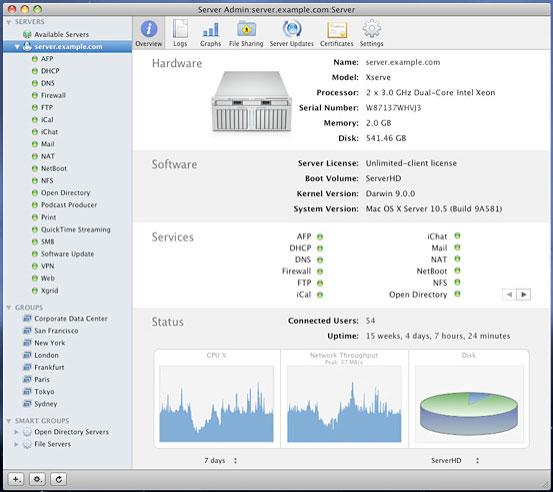
Task: Open the File Sharing pane
Action: [246, 34]
